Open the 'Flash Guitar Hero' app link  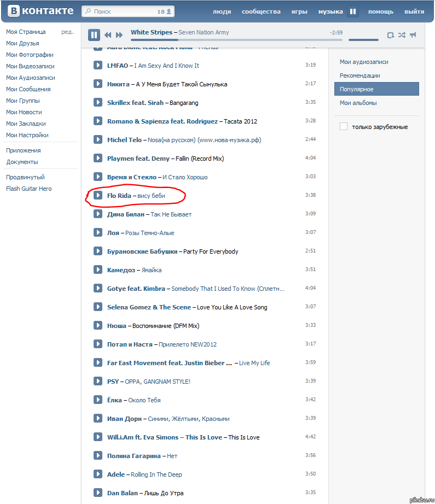[x=28, y=189]
